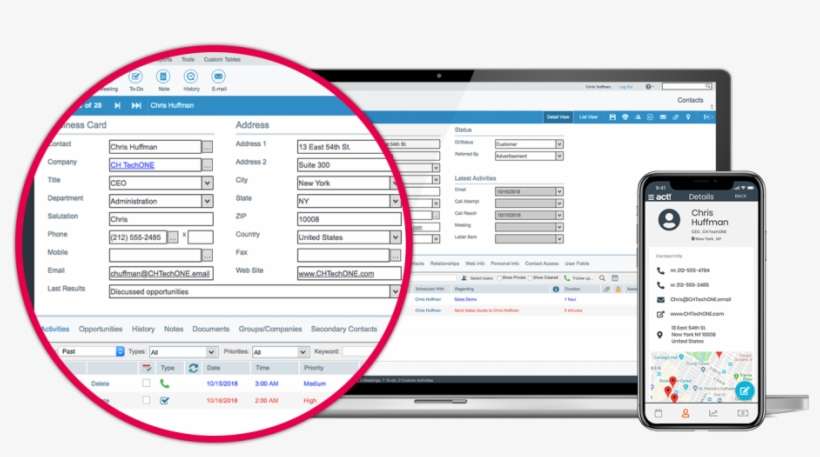This screenshot has width=820, height=457.
Task: Open money icon in phone bottom bar
Action: (x=742, y=414)
